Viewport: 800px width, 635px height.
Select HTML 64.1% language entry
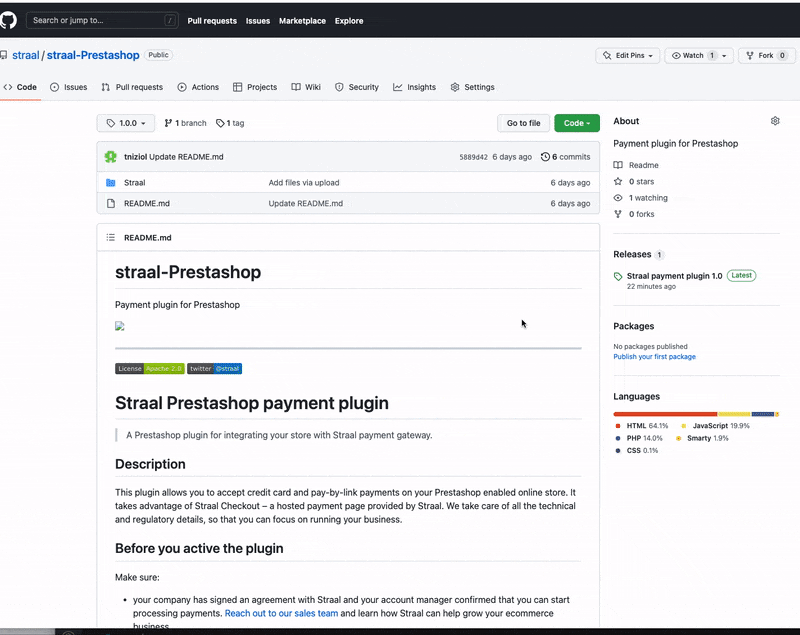pyautogui.click(x=642, y=426)
